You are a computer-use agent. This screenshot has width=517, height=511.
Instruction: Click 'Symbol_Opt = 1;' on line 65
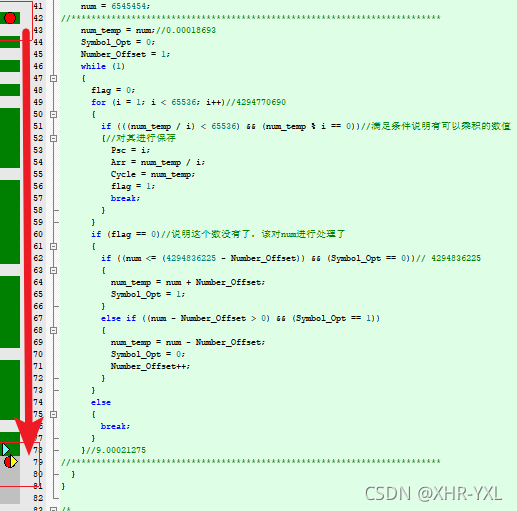coord(148,294)
